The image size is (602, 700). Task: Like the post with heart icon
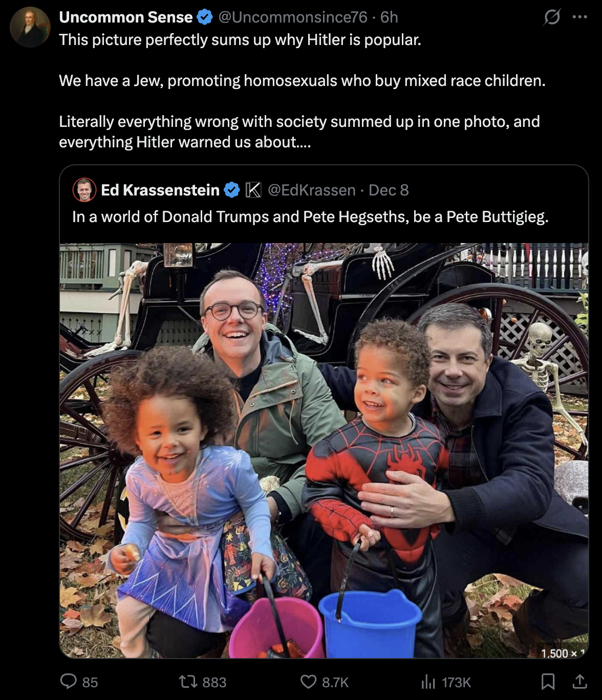pos(308,682)
